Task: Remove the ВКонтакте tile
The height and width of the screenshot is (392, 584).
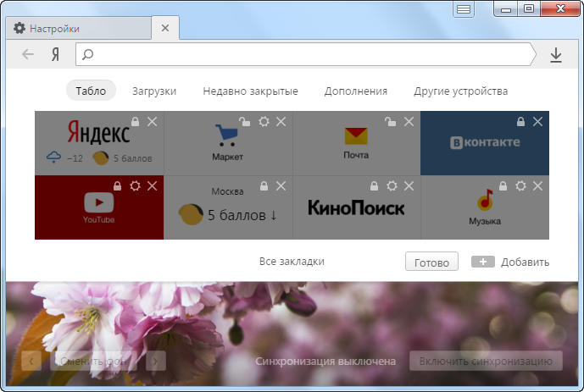Action: point(537,122)
